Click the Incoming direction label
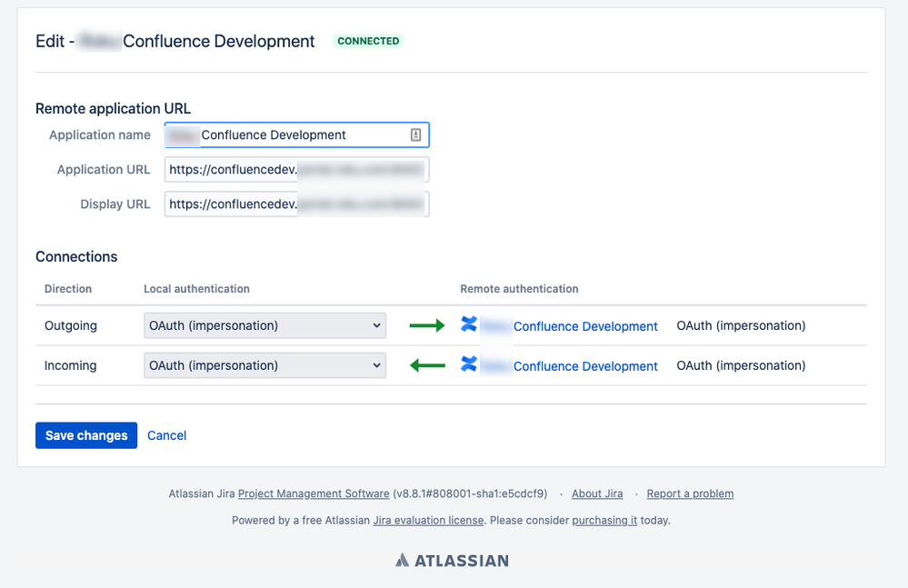The height and width of the screenshot is (588, 908). point(71,365)
